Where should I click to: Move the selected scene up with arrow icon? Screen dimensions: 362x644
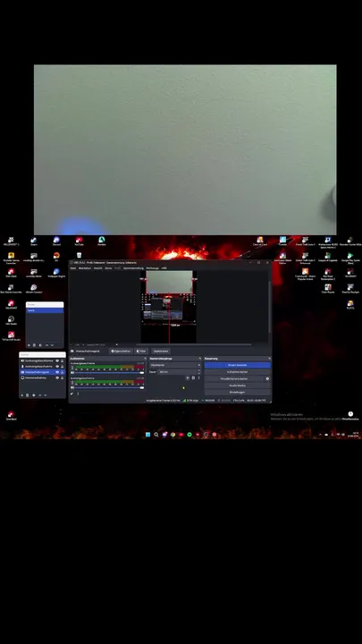tap(46, 345)
